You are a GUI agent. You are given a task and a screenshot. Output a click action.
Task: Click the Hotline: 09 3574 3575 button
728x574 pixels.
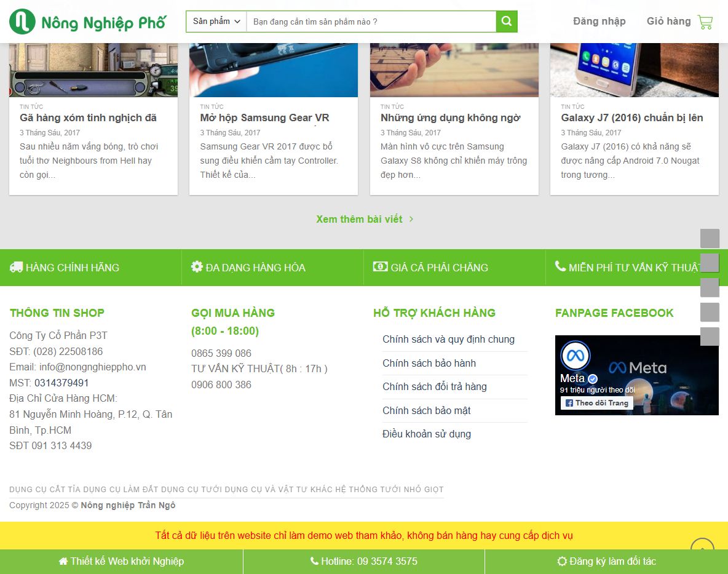point(363,562)
